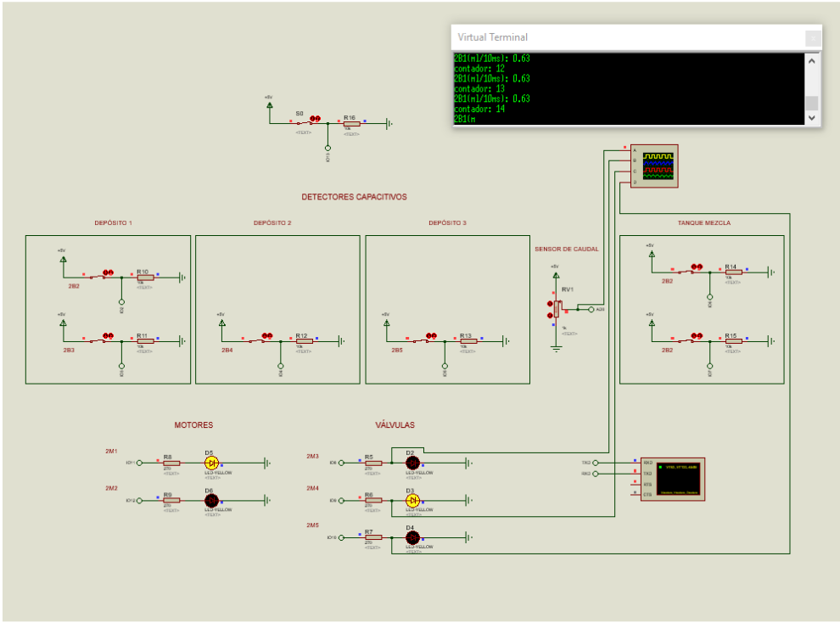Select the lit LED D3
This screenshot has width=840, height=629.
(x=412, y=500)
